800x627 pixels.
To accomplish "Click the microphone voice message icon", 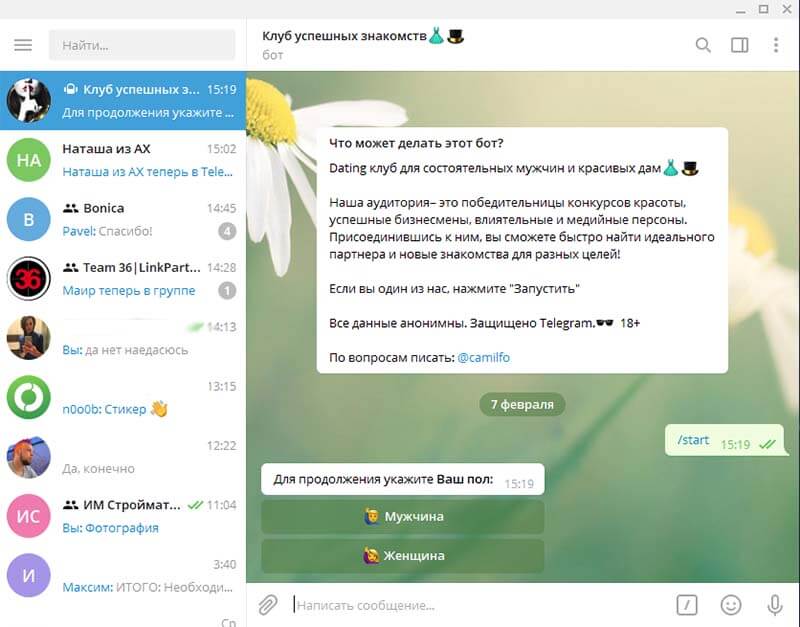I will pos(774,605).
